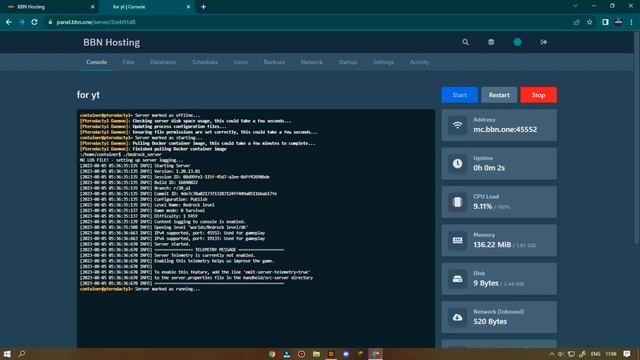
Task: Click the Network Inbound cloud icon
Action: coord(457,317)
